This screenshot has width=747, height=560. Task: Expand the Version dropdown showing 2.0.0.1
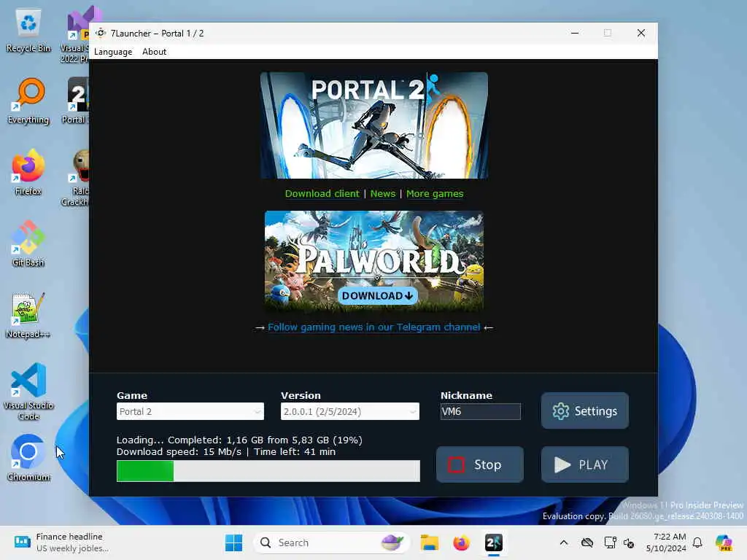pyautogui.click(x=349, y=411)
